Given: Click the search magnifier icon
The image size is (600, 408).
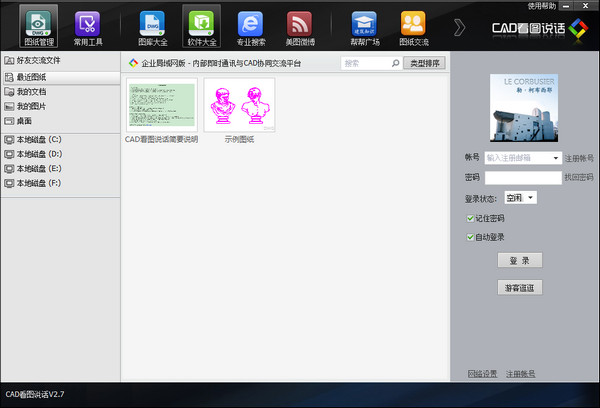Looking at the screenshot, I should click(x=395, y=63).
